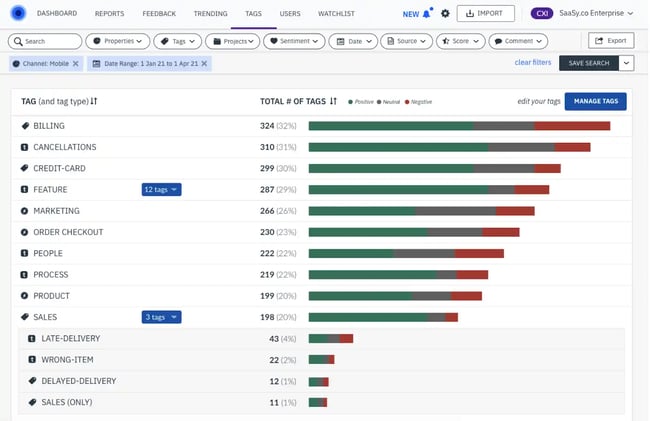Open the Sentiment filter dropdown
Viewport: 650px width, 421px height.
pos(294,42)
